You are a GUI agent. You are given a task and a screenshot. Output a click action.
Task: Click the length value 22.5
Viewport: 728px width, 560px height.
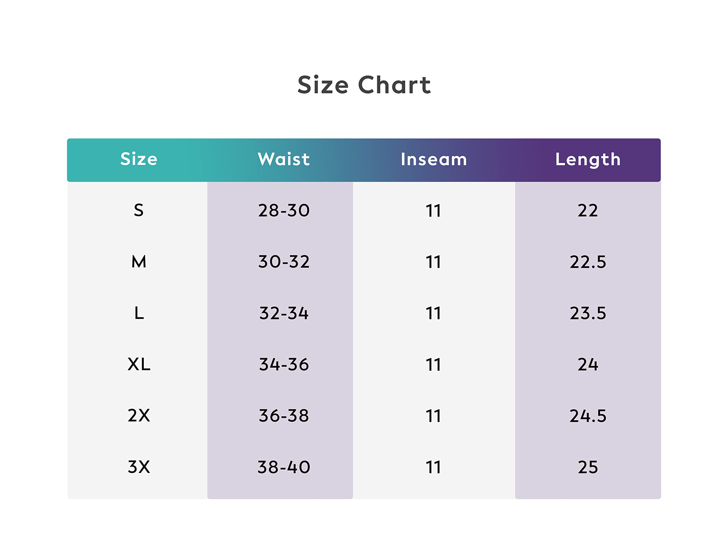pyautogui.click(x=588, y=262)
